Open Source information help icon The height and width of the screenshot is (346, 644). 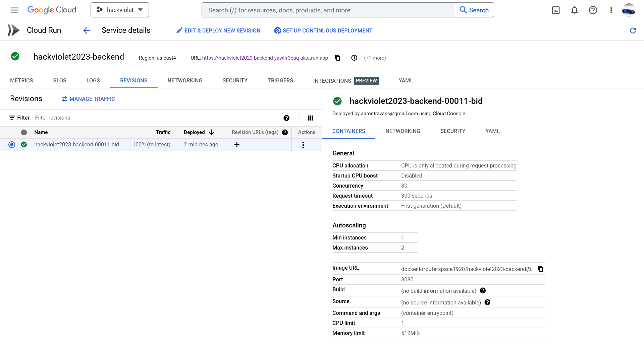click(x=488, y=302)
